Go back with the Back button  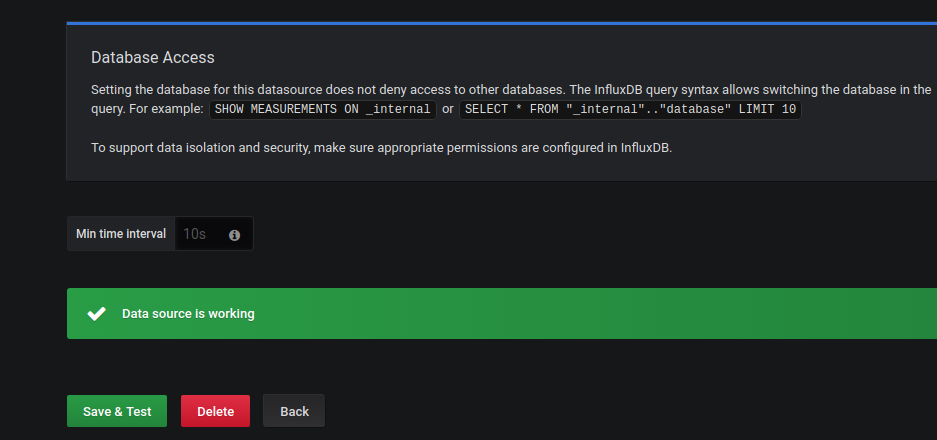point(294,411)
